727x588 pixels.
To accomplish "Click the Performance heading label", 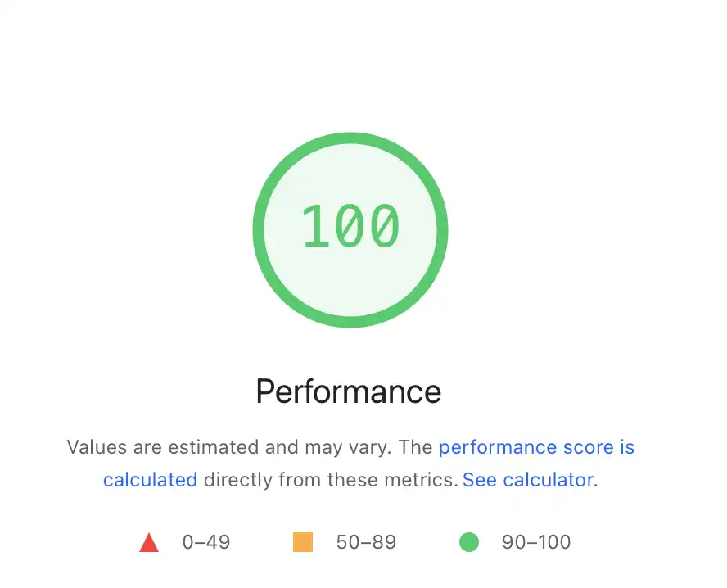I will pos(349,391).
